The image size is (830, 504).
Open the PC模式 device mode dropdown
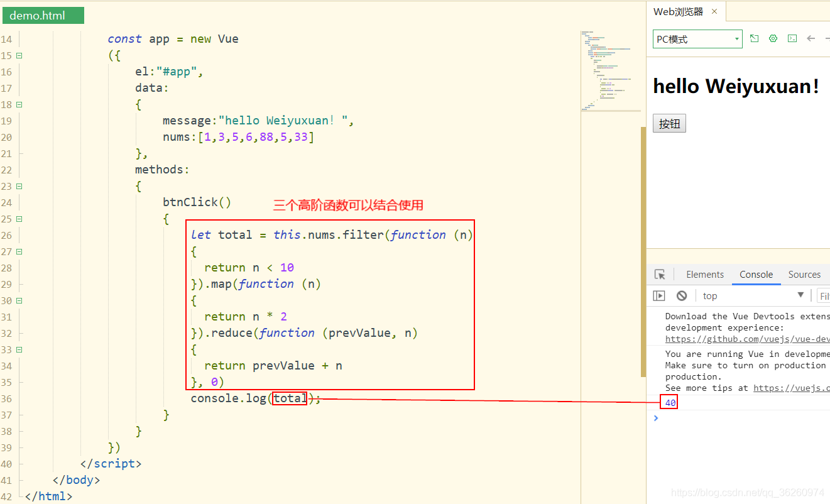[697, 39]
